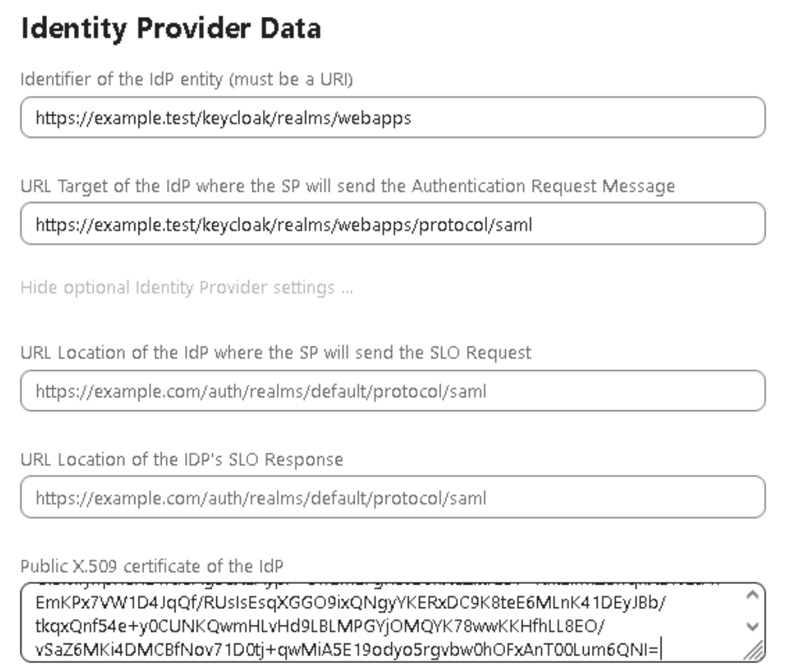Click the IdP entity identifier URI field
Screen dimensions: 794x672
point(392,118)
